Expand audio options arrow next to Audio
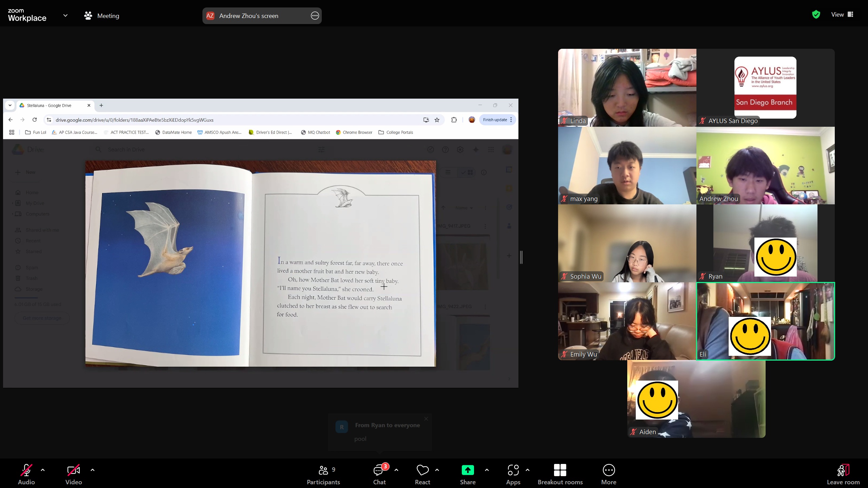The image size is (868, 488). [43, 470]
